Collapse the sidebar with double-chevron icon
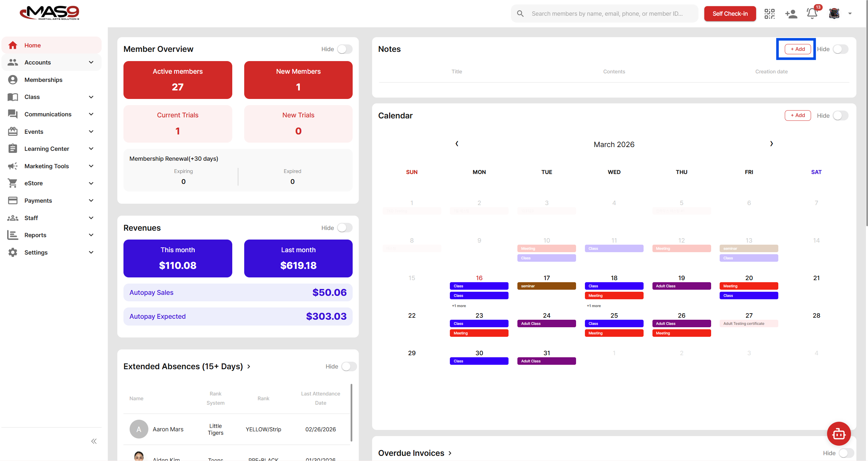Screen dimensions: 868x461 click(x=94, y=441)
